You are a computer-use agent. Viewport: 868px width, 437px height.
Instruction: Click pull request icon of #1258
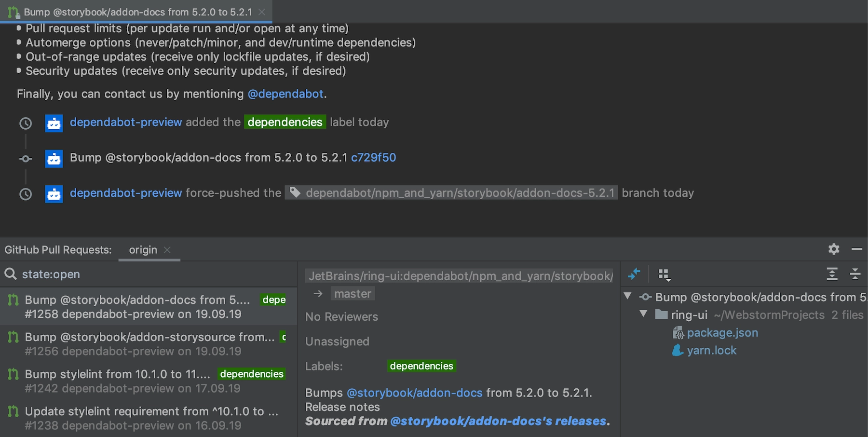tap(13, 300)
